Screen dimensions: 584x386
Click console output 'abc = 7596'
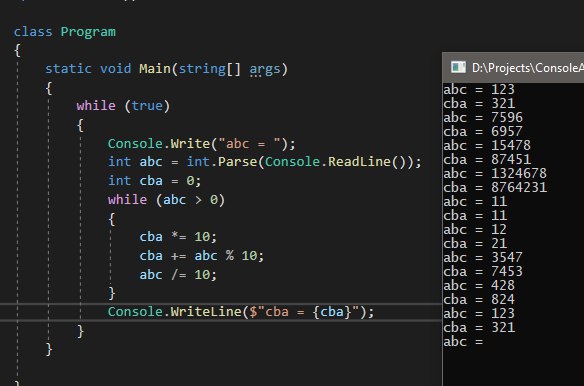click(483, 117)
